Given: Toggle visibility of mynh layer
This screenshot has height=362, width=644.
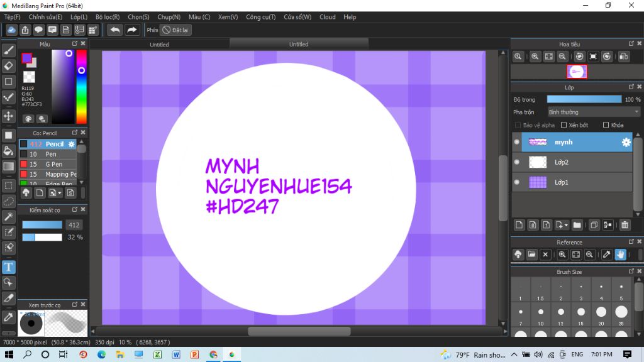Looking at the screenshot, I should (517, 142).
